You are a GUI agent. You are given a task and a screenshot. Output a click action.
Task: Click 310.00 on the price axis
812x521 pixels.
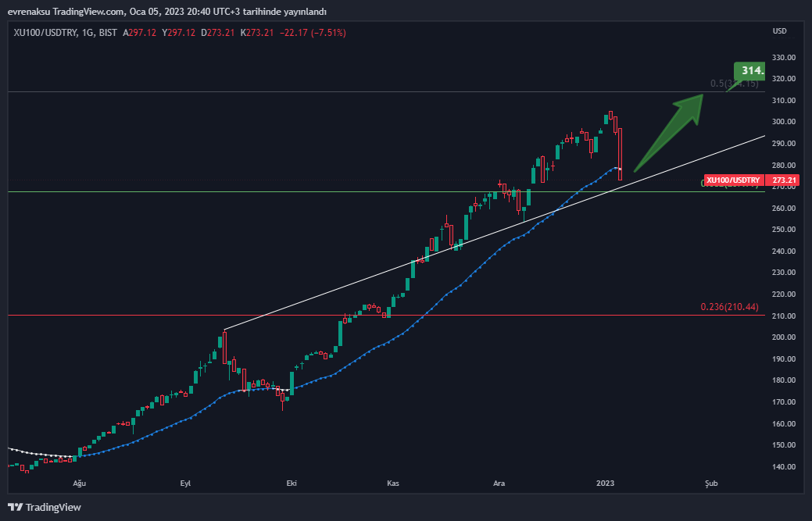coord(784,100)
